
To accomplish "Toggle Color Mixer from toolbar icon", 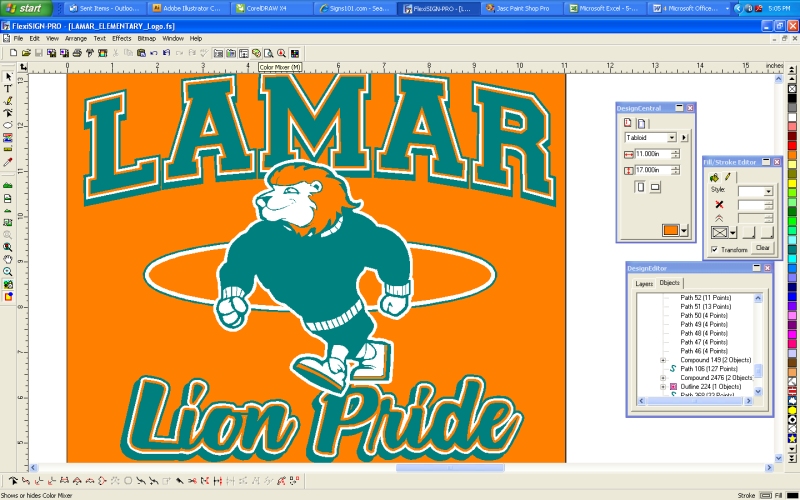I will click(256, 53).
